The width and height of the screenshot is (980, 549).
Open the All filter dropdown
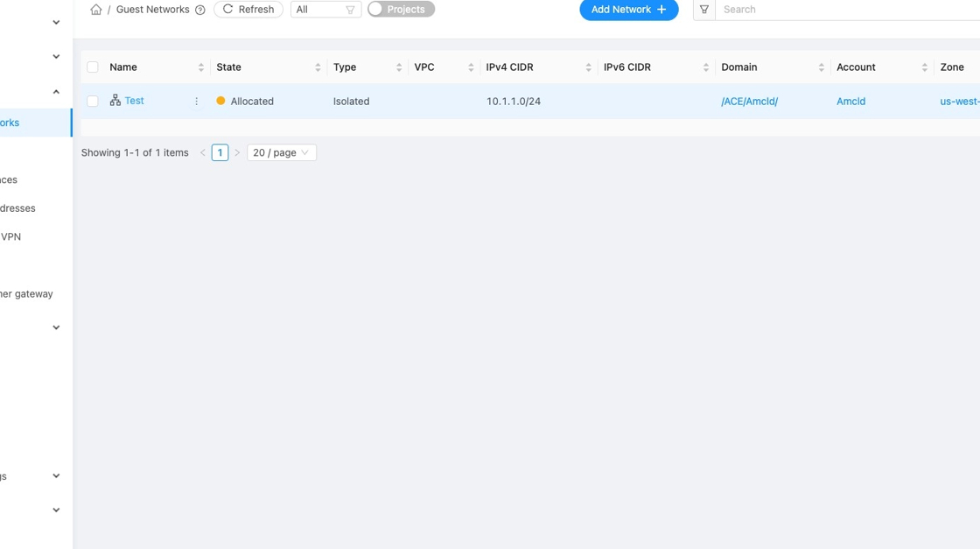[x=325, y=10]
